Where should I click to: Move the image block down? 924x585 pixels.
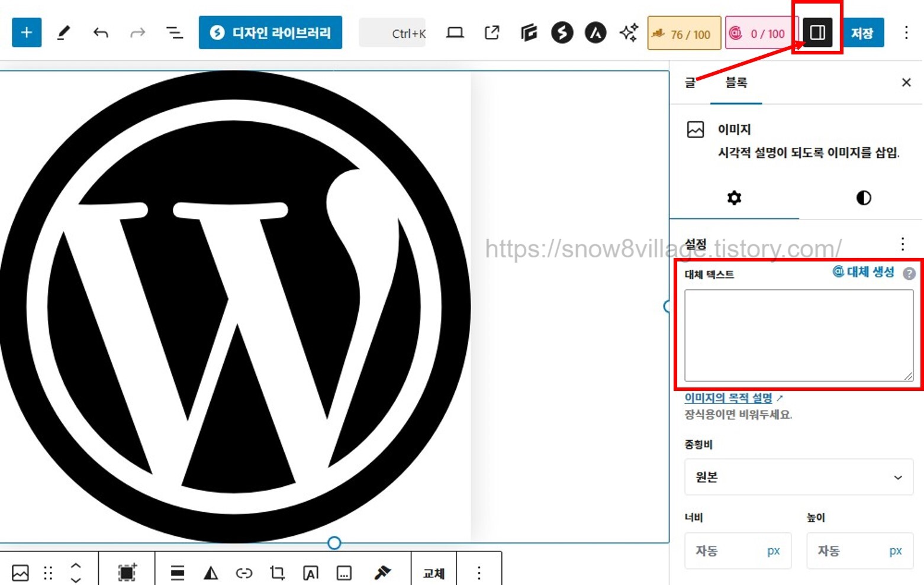pyautogui.click(x=76, y=580)
